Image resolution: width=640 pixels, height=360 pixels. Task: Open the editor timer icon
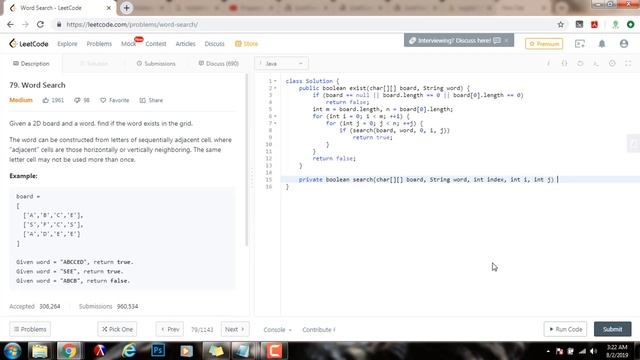612,63
